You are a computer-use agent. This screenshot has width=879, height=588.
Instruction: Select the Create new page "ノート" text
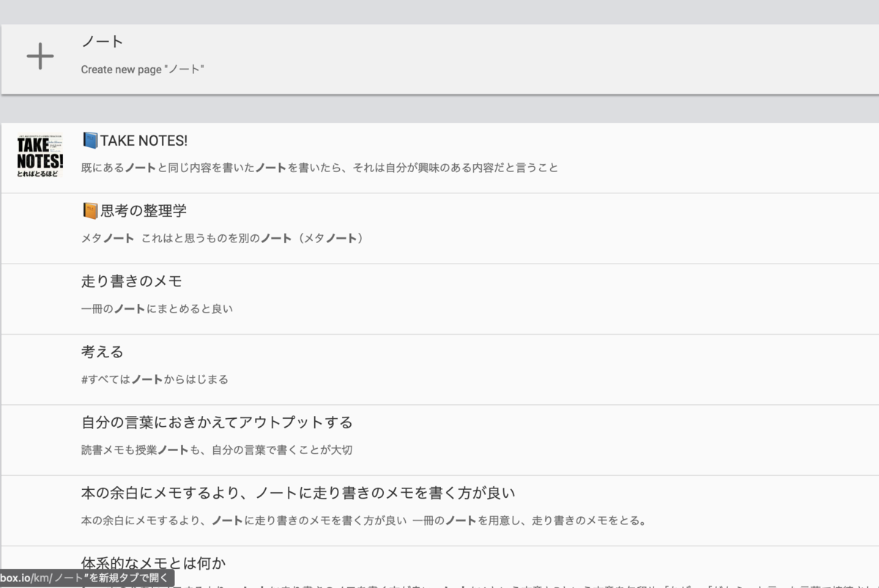(x=142, y=70)
